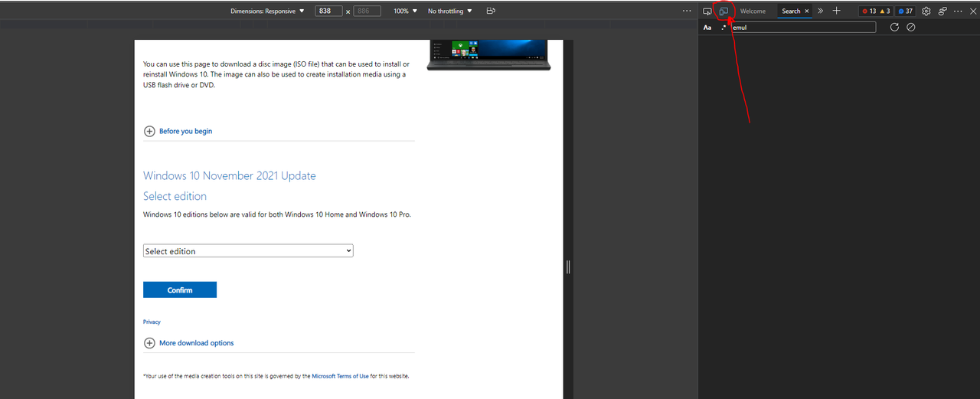Toggle match case (Aa) in search
The width and height of the screenshot is (980, 399).
pyautogui.click(x=707, y=28)
